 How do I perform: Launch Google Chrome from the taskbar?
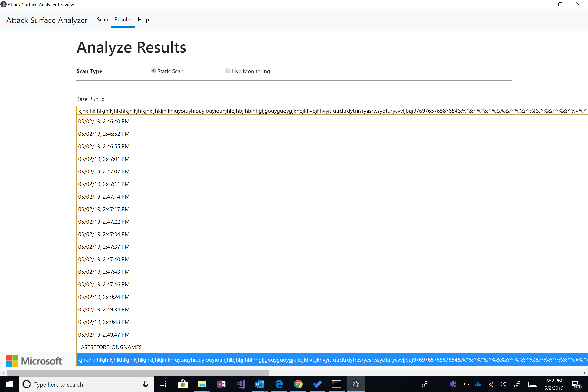[298, 384]
